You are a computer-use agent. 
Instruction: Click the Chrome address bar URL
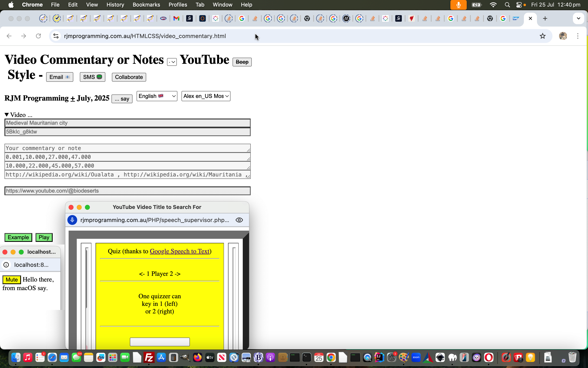coord(145,36)
